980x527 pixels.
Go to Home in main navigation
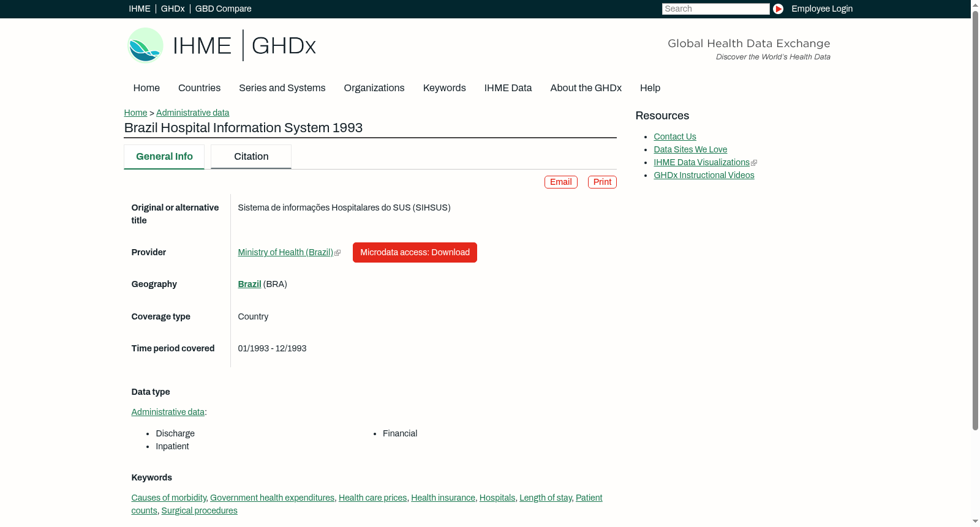[146, 88]
